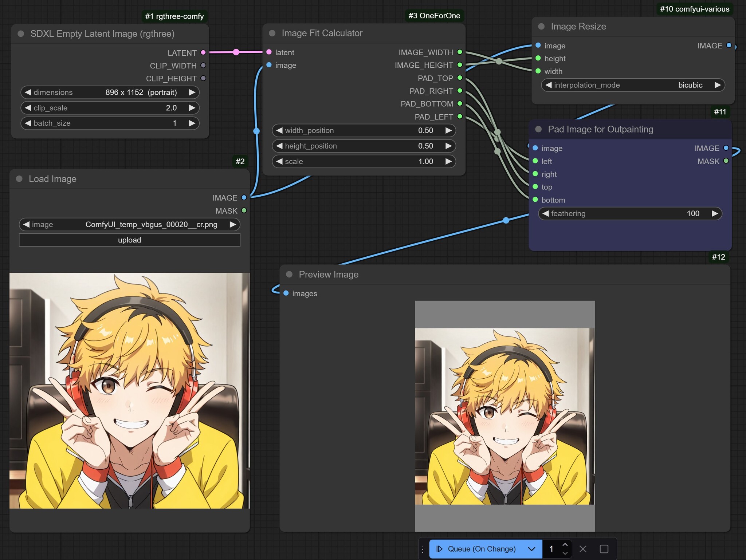Toggle collapse dot on Load Image node
The width and height of the screenshot is (746, 560).
19,179
